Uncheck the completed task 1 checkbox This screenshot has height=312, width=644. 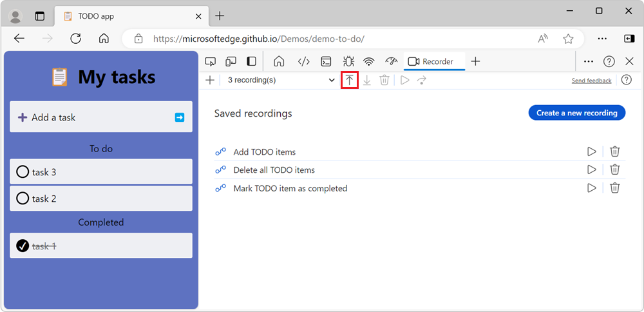click(22, 246)
